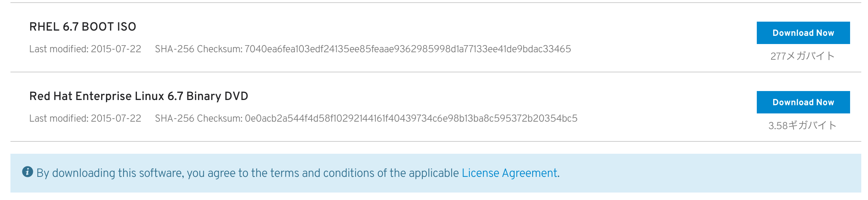Download the RHEL 6.7 Binary DVD
Screen dimensions: 868x200
point(803,102)
